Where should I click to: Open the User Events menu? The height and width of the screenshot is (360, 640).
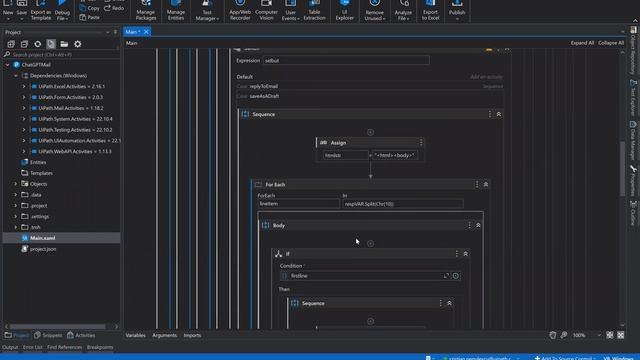pyautogui.click(x=290, y=11)
